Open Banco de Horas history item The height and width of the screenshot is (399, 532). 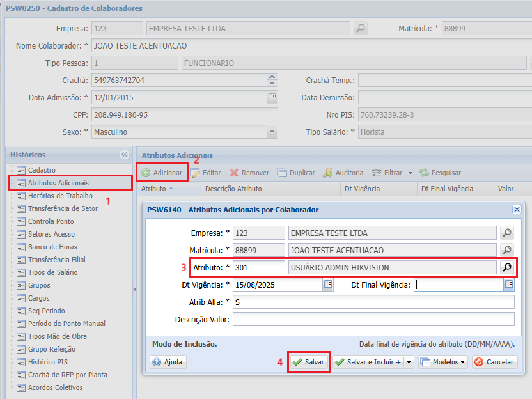coord(52,247)
